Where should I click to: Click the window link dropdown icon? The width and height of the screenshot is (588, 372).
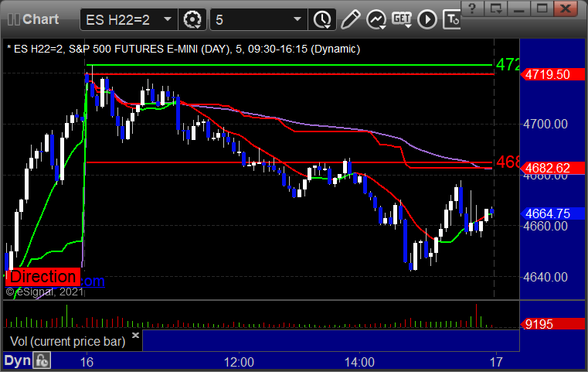coord(496,9)
